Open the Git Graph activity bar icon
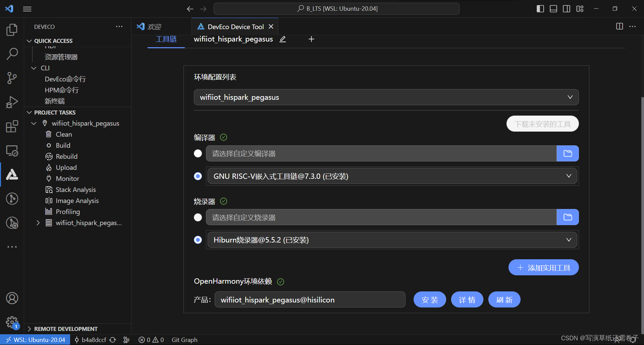Image resolution: width=644 pixels, height=345 pixels. (x=12, y=199)
